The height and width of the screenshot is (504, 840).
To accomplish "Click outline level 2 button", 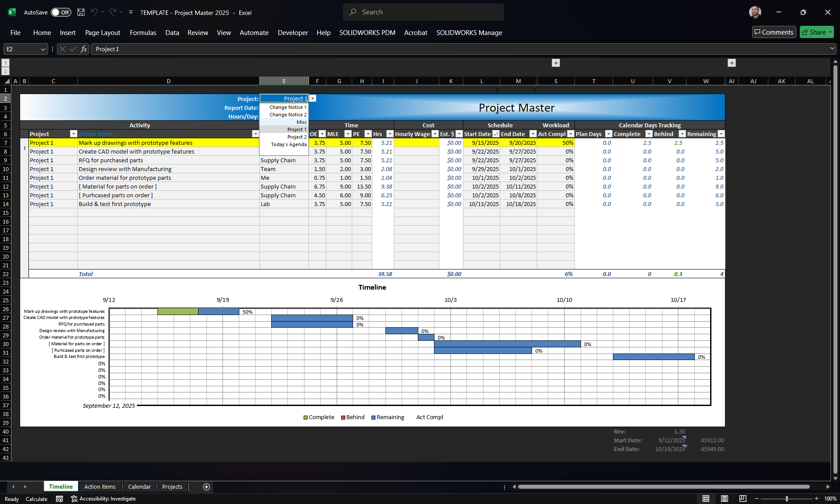I will [x=6, y=71].
